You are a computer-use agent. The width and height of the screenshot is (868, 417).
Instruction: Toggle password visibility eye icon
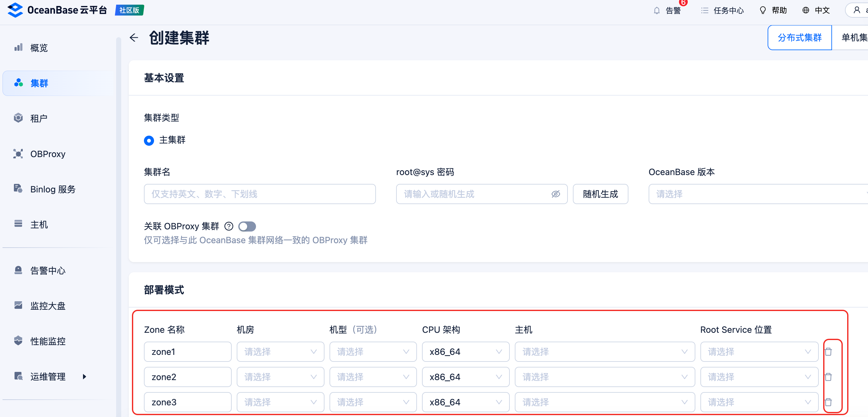(x=555, y=194)
